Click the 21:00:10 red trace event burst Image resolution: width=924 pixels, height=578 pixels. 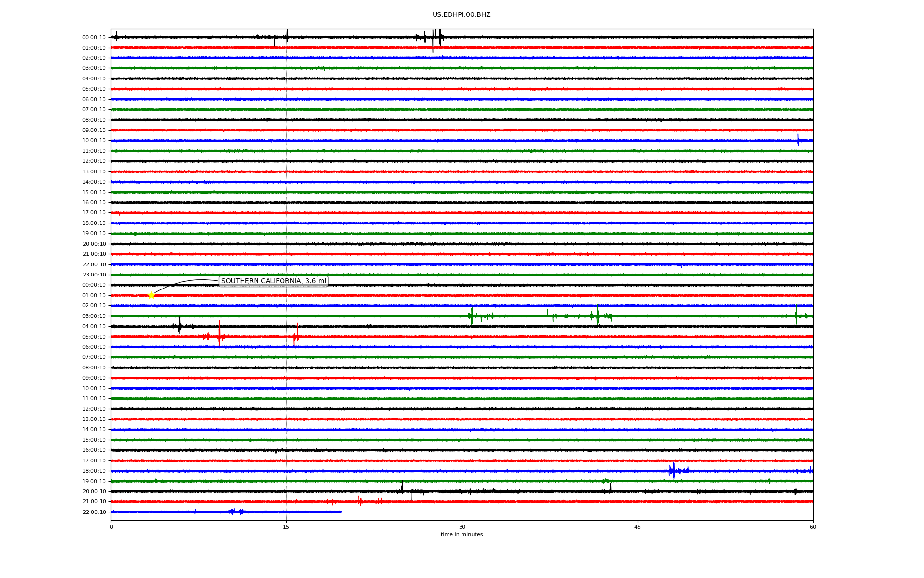pos(359,501)
